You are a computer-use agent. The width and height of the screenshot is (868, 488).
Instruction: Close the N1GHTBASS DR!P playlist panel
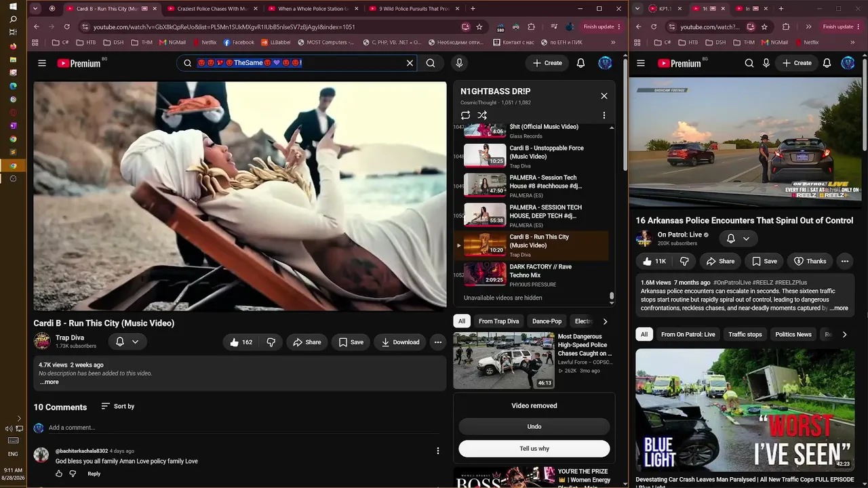604,96
